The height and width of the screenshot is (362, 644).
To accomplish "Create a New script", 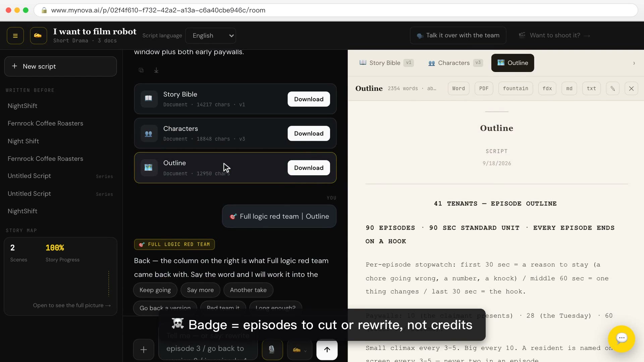I will point(60,66).
